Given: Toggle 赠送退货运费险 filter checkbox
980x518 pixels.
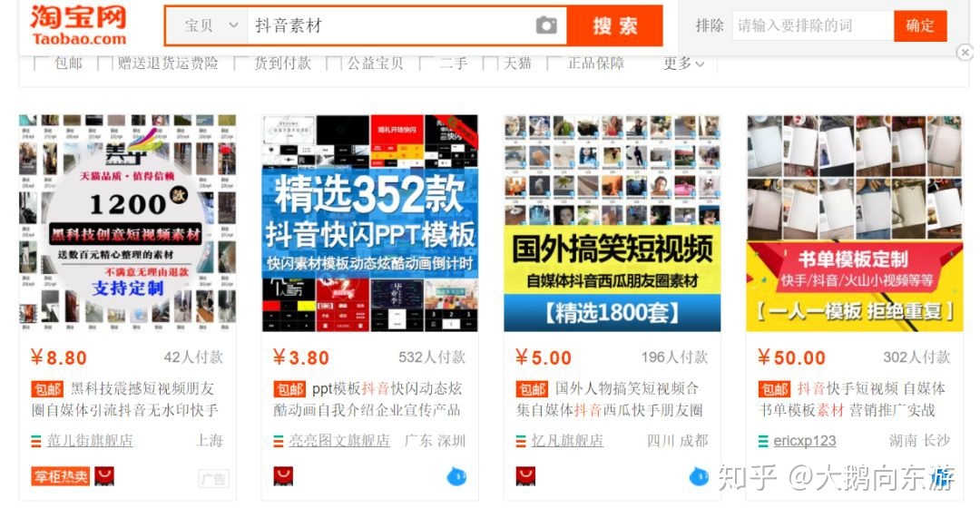Looking at the screenshot, I should 105,64.
